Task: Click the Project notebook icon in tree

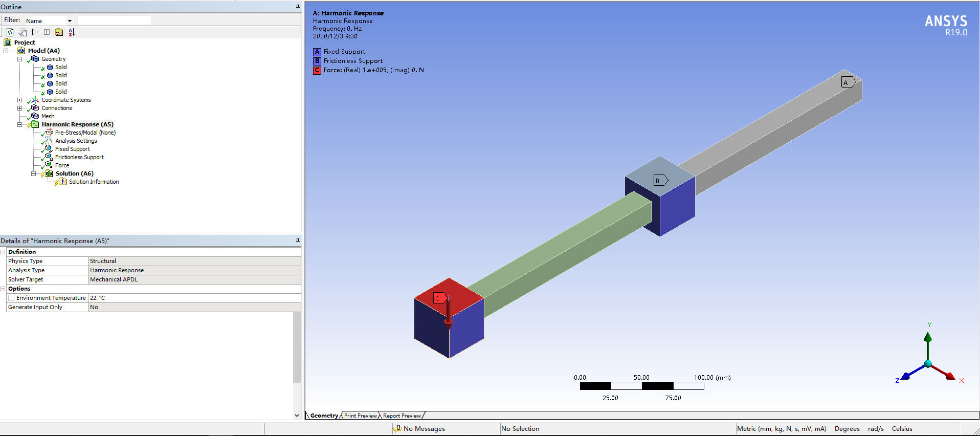Action: [8, 42]
